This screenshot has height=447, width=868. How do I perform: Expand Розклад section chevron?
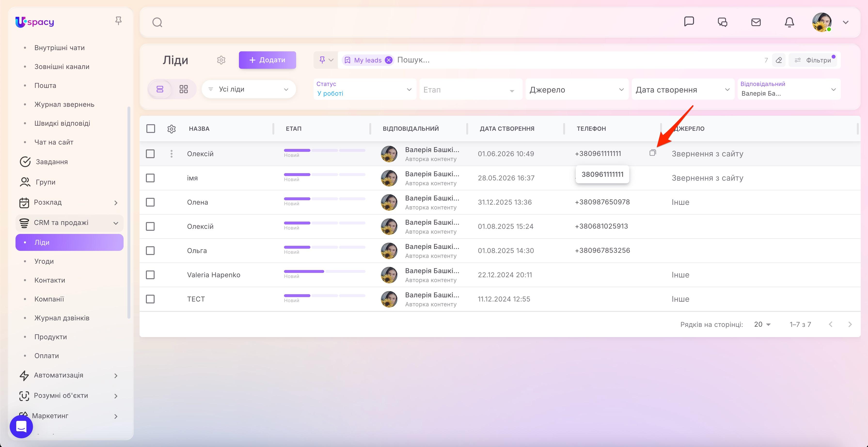coord(116,203)
